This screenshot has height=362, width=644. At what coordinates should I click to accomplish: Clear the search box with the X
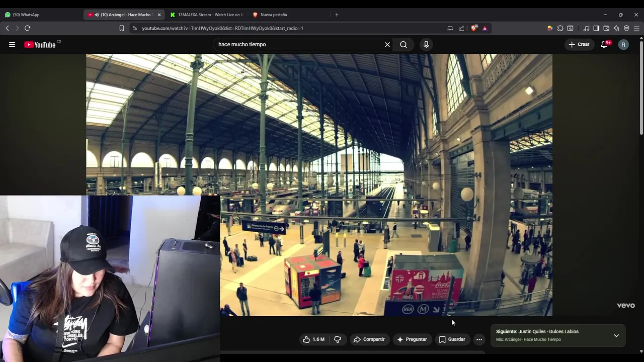point(387,44)
